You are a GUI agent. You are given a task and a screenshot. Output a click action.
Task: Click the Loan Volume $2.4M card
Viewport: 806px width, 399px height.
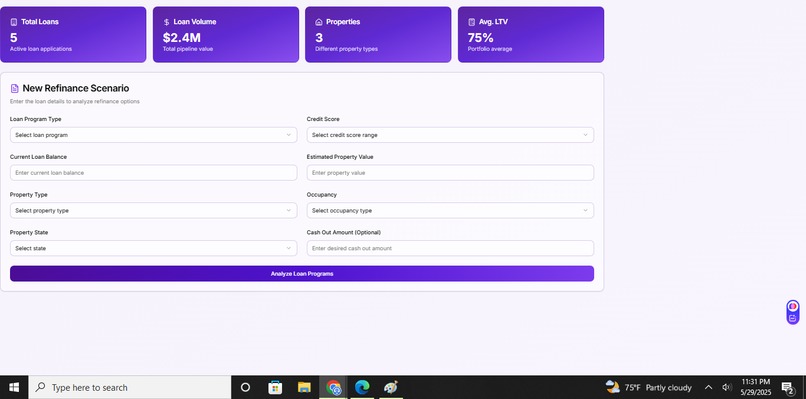pos(226,34)
